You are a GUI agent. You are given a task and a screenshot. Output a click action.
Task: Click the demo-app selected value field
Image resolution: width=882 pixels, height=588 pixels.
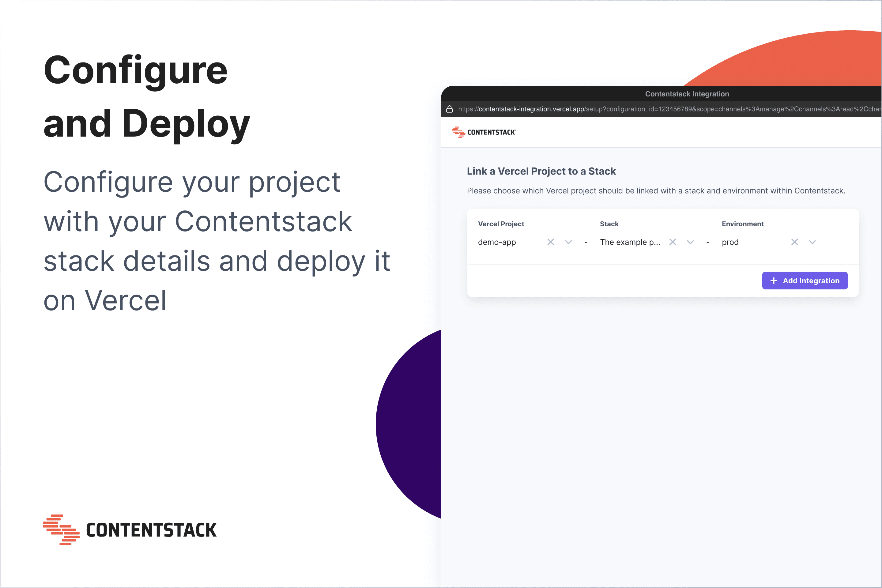497,242
